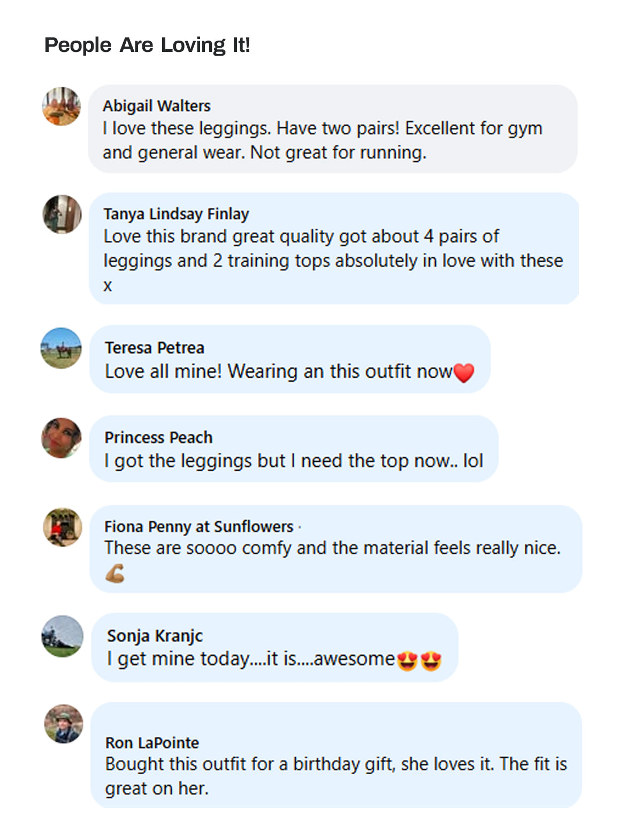The width and height of the screenshot is (642, 840).
Task: Open the Sonja Kranjc name link
Action: [x=155, y=636]
